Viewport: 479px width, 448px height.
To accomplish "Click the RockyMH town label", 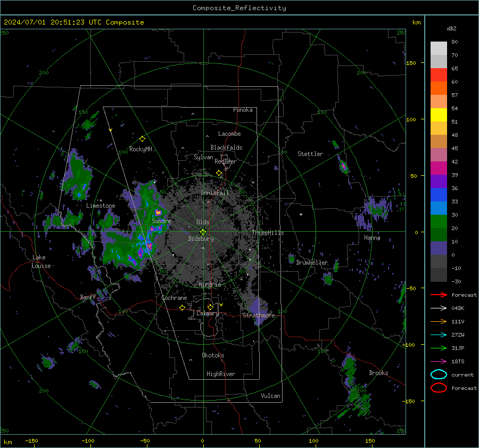I will tap(141, 149).
